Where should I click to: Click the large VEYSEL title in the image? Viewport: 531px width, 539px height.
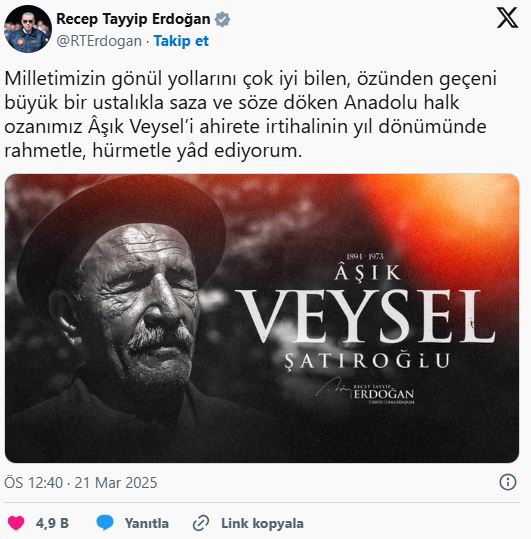[365, 316]
